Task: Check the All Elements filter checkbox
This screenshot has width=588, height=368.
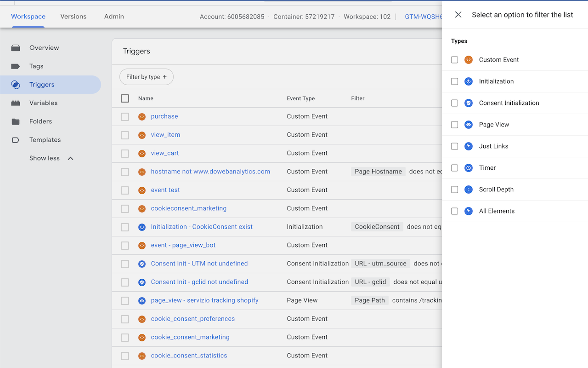Action: pyautogui.click(x=455, y=211)
